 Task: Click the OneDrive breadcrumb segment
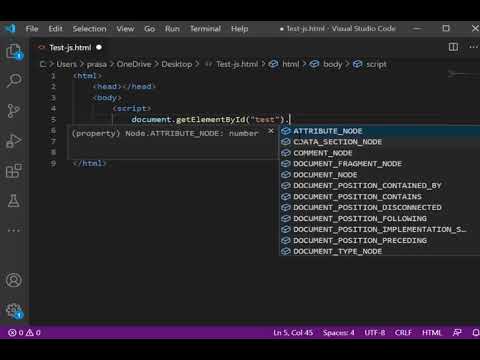(x=134, y=64)
